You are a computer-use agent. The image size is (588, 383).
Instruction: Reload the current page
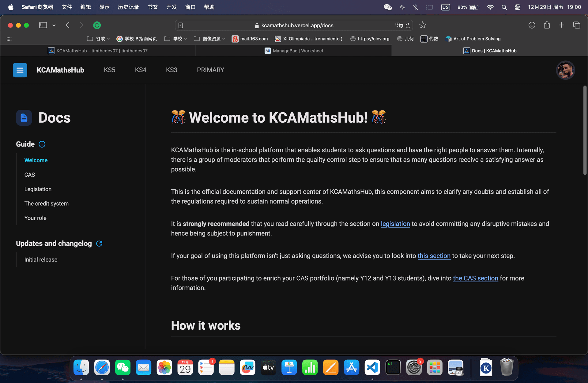(408, 25)
